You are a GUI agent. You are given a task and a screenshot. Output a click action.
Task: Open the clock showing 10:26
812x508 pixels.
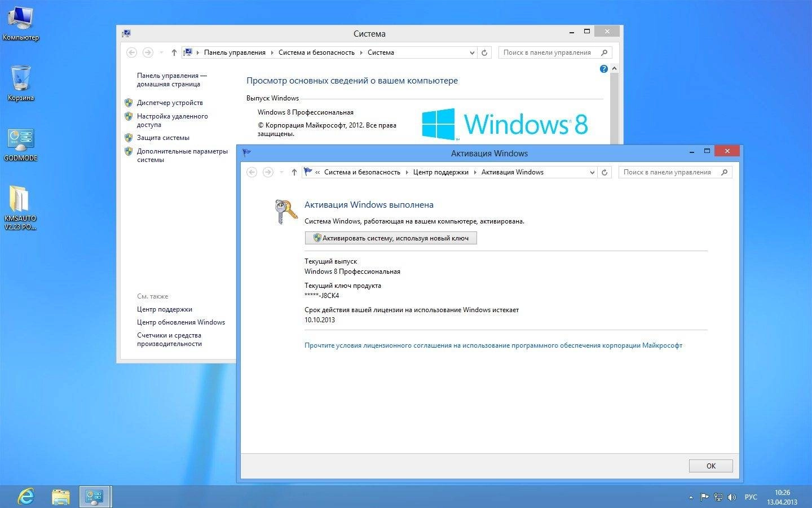(782, 497)
